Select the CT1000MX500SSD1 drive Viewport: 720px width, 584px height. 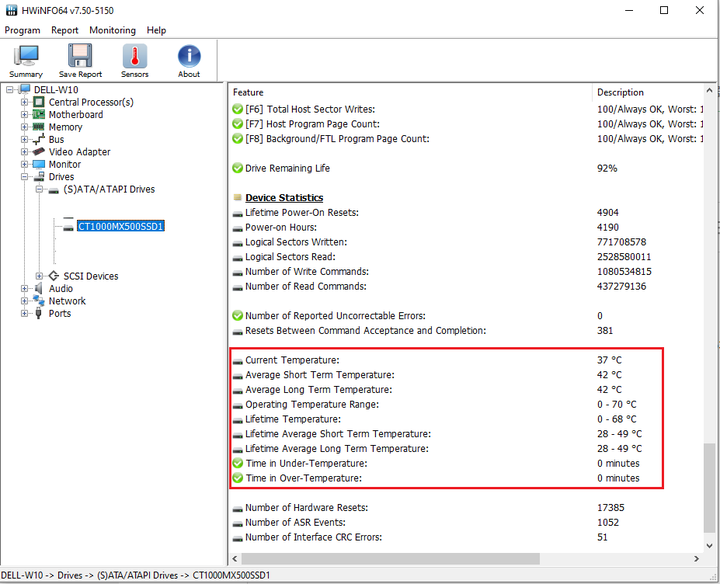tap(121, 226)
